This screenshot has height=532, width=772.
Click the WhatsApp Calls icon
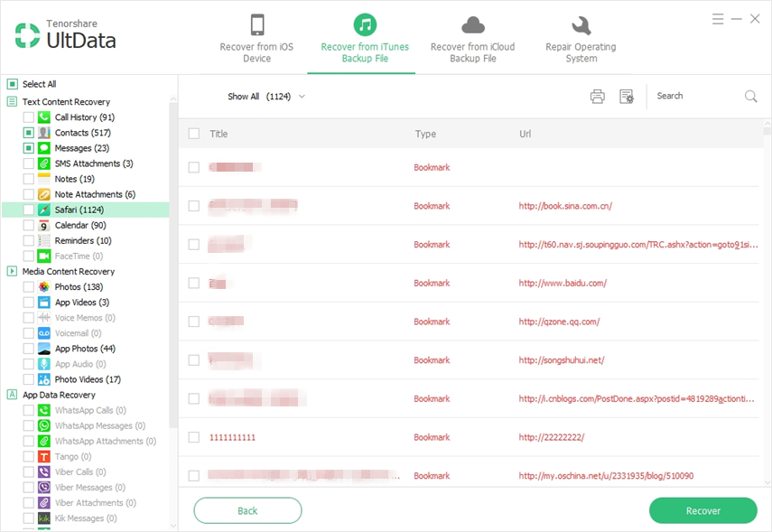point(44,410)
